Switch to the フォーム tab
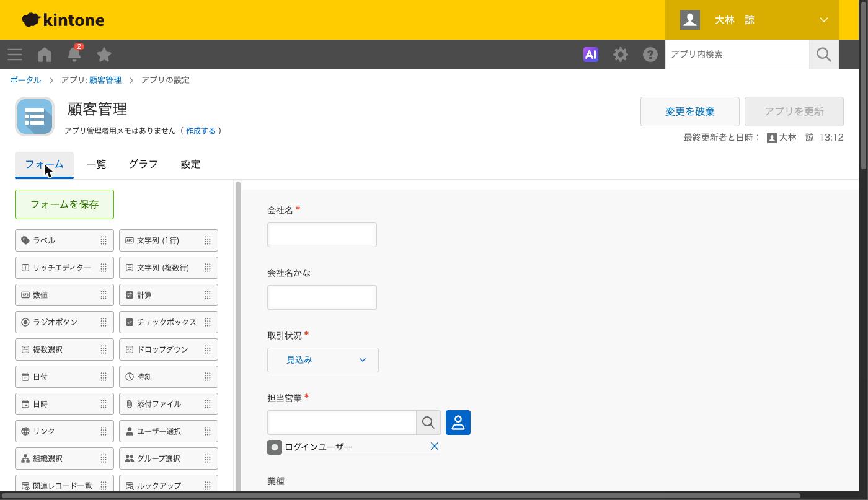Screen dimensions: 868x500 pyautogui.click(x=44, y=164)
